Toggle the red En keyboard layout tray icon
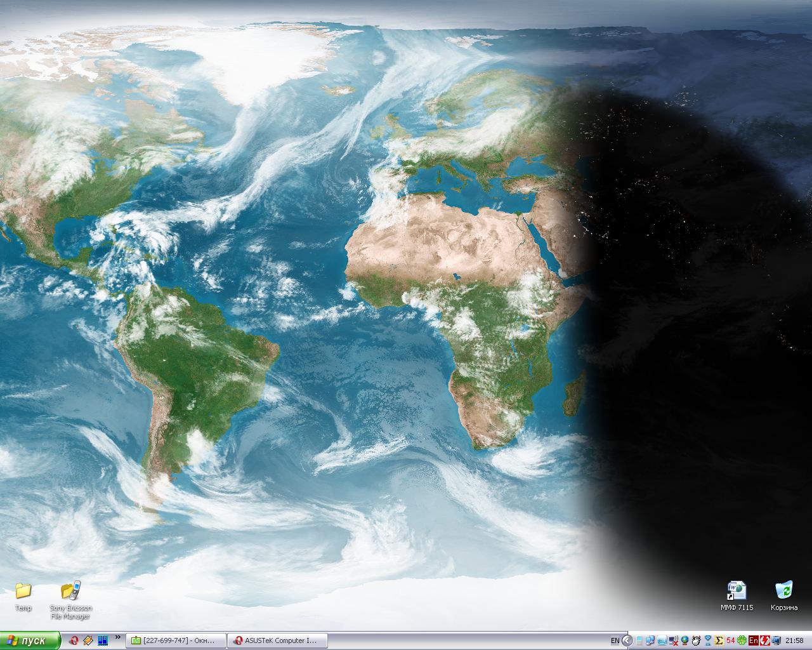The height and width of the screenshot is (650, 812). coord(754,640)
